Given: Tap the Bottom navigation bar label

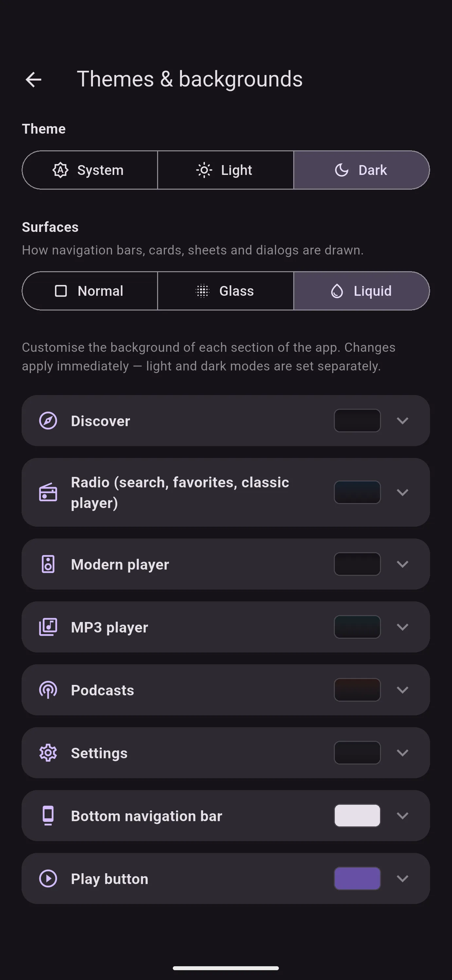Looking at the screenshot, I should pos(146,816).
